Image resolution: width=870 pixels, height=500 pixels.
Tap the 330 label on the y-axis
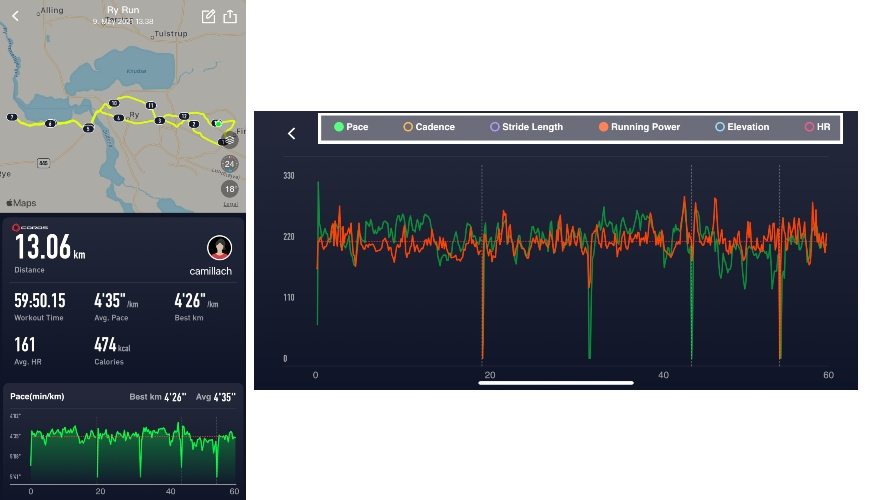pyautogui.click(x=289, y=176)
